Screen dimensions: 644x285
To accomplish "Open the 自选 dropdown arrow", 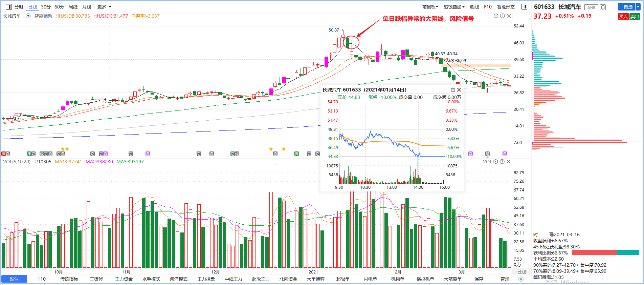I will coord(638,7).
